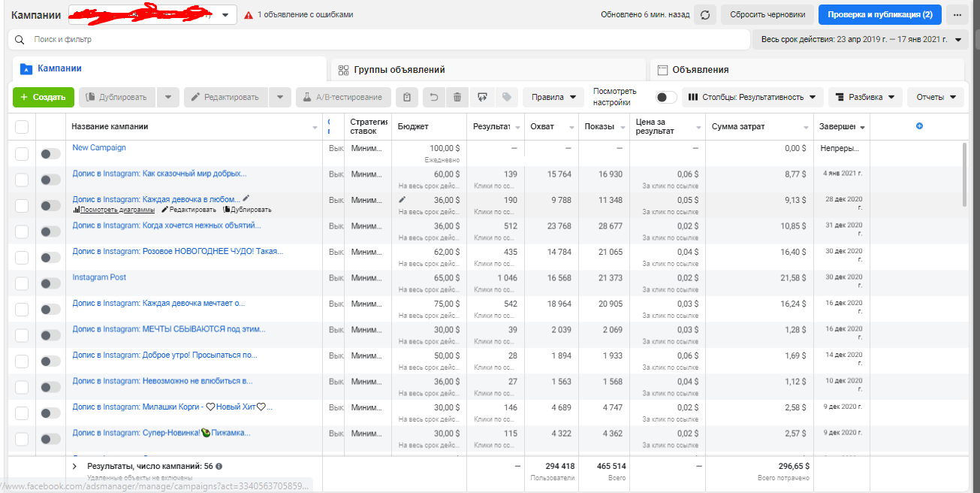Check the select-all checkbox in table header
The height and width of the screenshot is (493, 980).
[22, 127]
